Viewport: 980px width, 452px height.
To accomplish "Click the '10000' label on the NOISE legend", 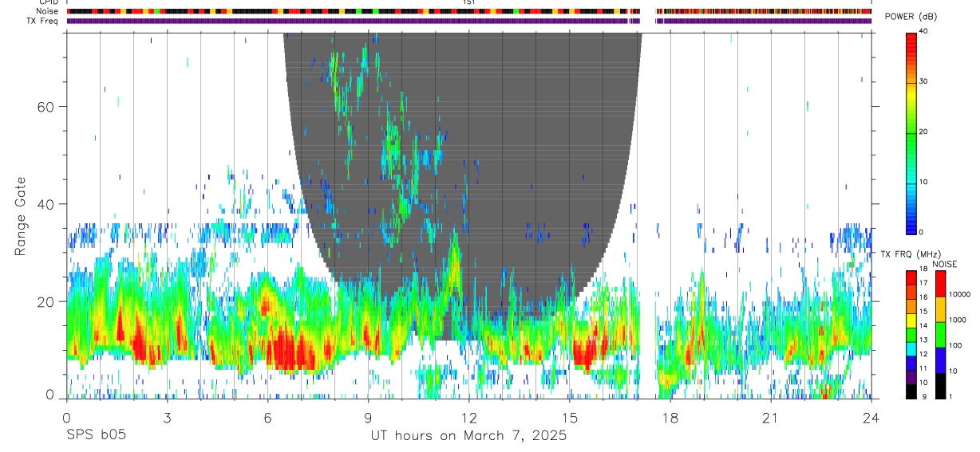I will (x=960, y=295).
